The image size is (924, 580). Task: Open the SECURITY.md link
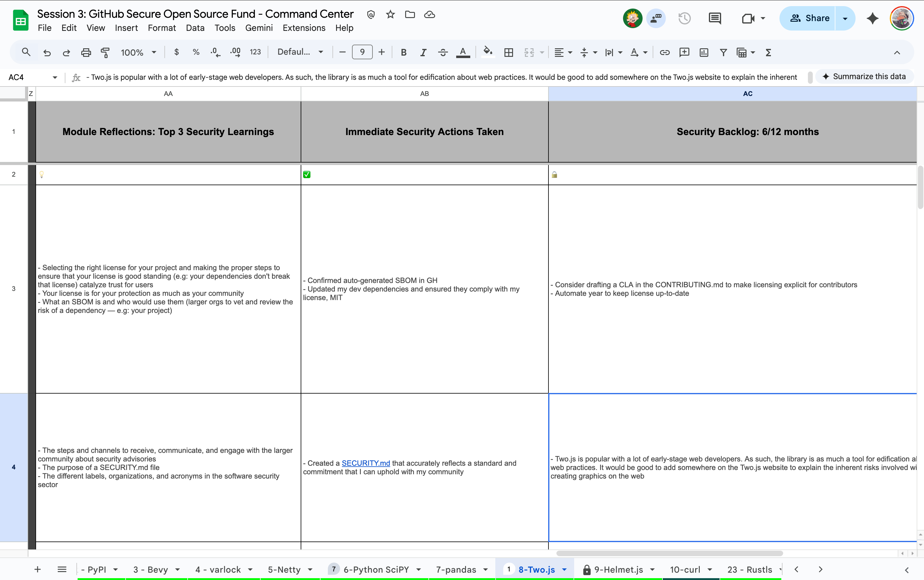click(365, 463)
